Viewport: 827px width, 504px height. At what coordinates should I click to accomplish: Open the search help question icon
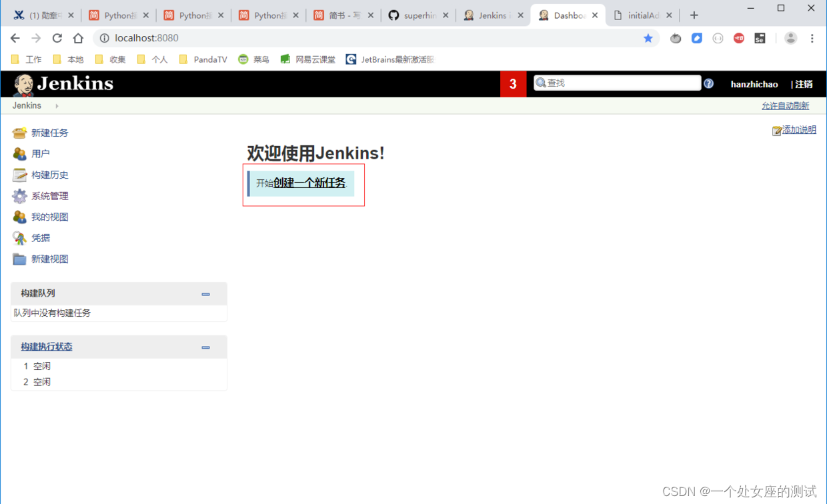(708, 83)
